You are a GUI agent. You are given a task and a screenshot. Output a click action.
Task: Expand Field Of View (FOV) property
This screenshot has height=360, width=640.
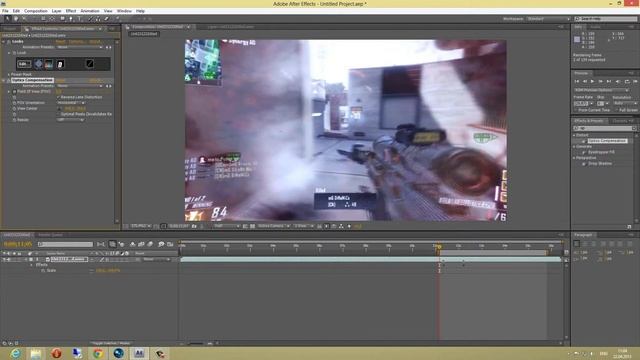(x=9, y=92)
